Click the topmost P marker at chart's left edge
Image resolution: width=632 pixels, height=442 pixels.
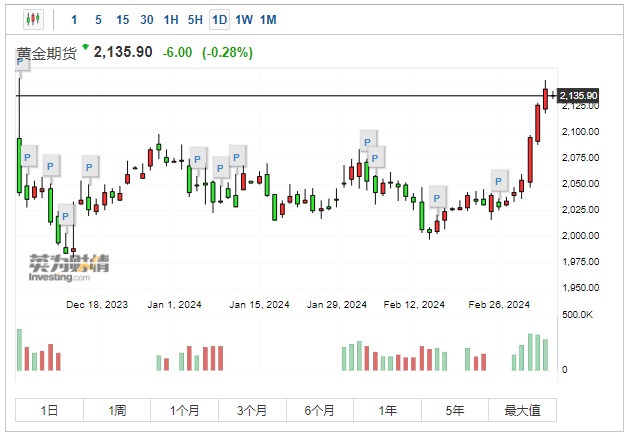pyautogui.click(x=21, y=64)
